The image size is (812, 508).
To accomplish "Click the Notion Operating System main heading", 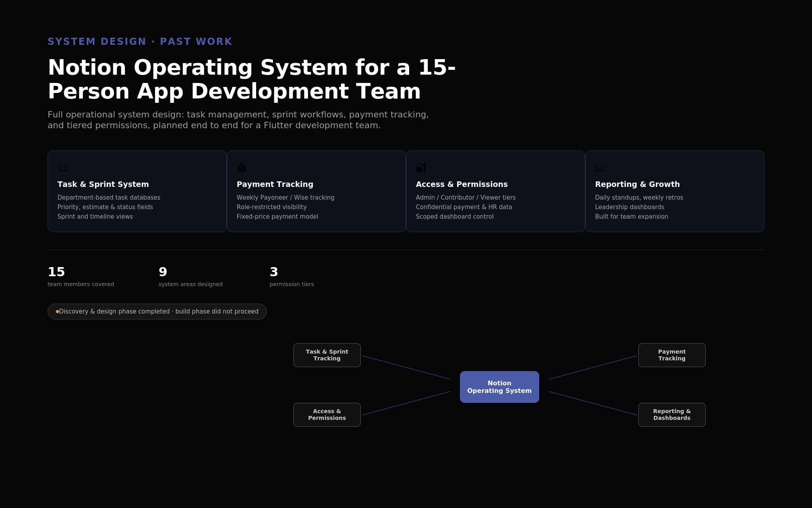I will [x=252, y=79].
